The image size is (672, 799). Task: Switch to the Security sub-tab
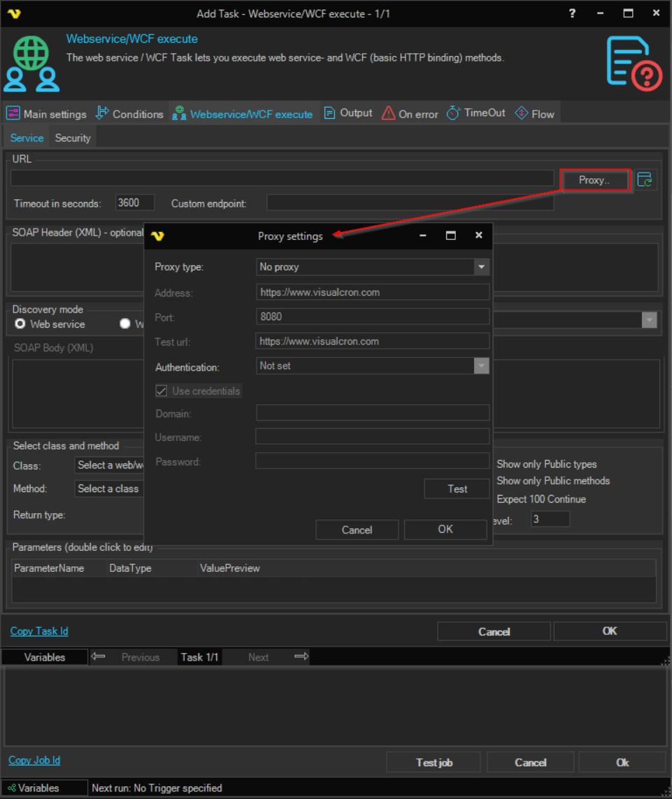point(73,138)
